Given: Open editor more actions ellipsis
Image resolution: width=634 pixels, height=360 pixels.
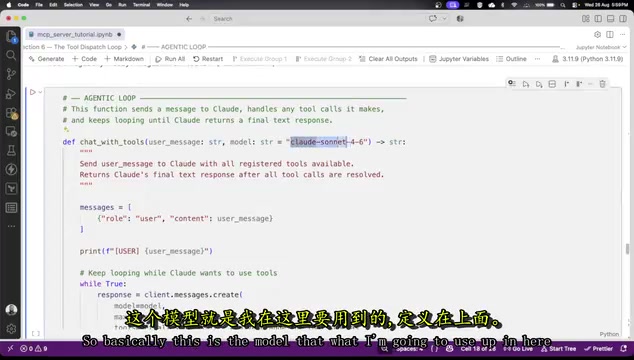Looking at the screenshot, I should pos(622,34).
